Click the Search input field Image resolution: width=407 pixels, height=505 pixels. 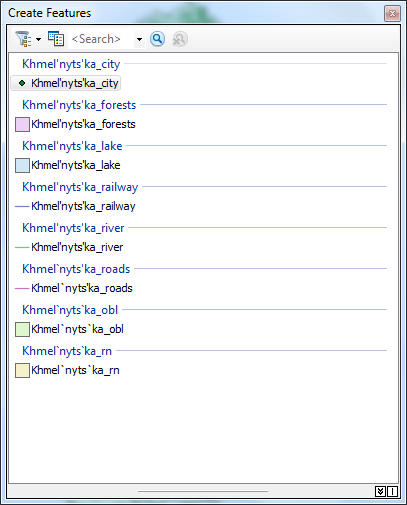tap(101, 39)
